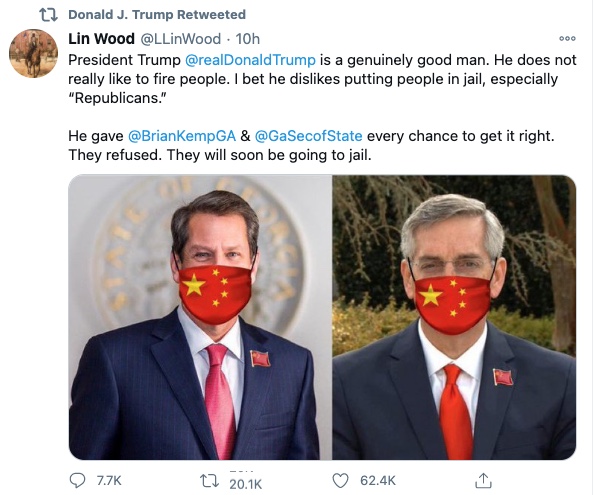Open the @GaSecofState mention link
602x495 pixels.
click(x=308, y=136)
